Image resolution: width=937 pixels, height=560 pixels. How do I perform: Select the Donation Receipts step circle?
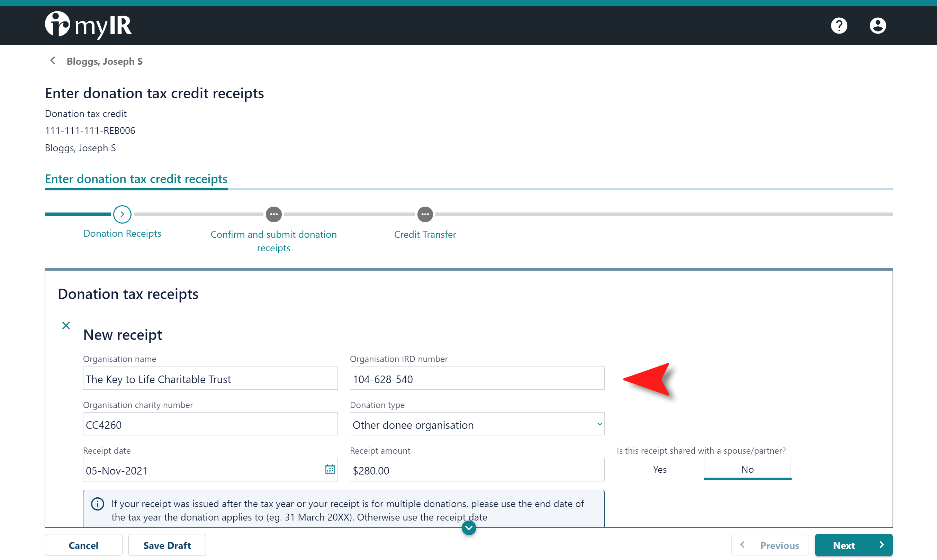coord(122,214)
